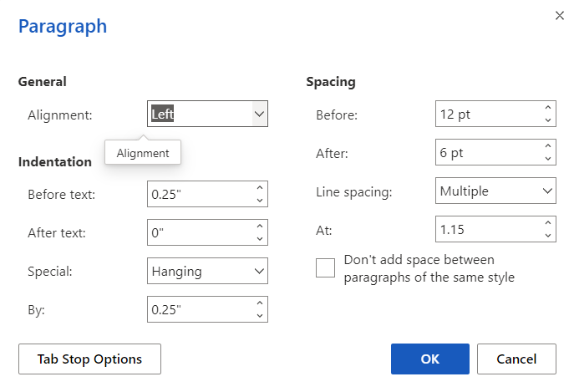
Task: Increase Before text indentation
Action: pos(260,188)
